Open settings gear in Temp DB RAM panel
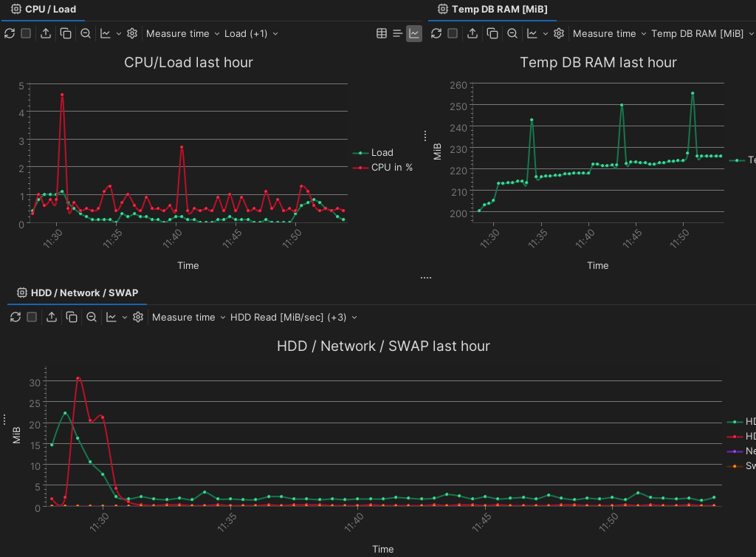Screen dimensions: 756x557 pos(559,33)
